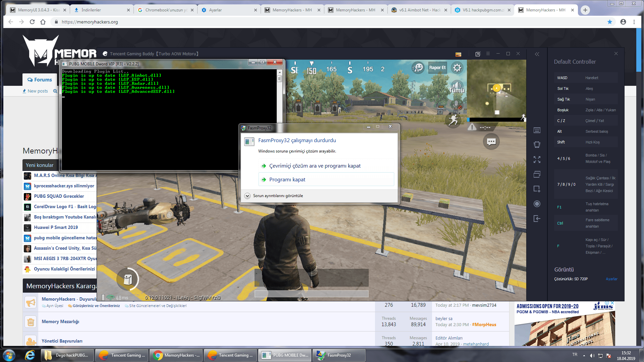Open the New posts link

click(35, 91)
